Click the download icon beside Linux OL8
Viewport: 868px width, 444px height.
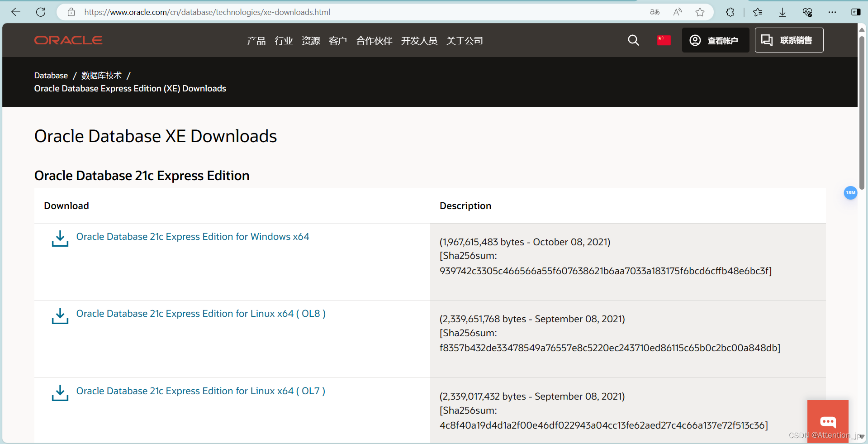point(60,316)
